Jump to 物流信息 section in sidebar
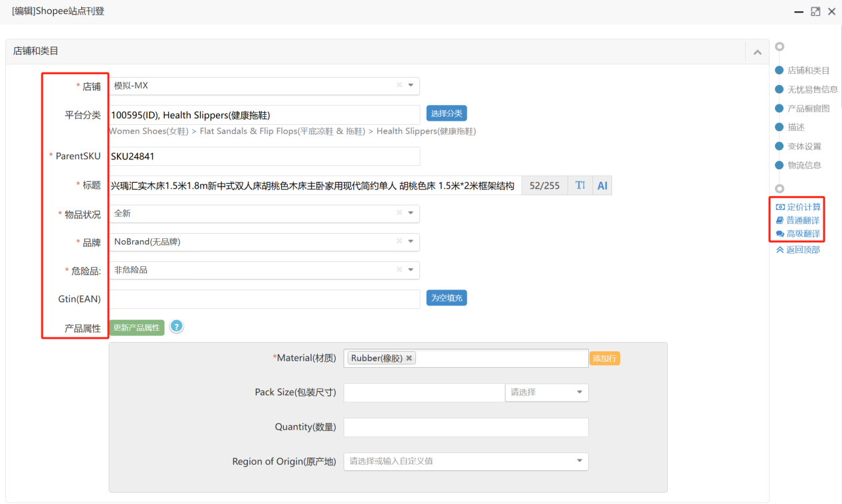The height and width of the screenshot is (504, 842). (804, 165)
